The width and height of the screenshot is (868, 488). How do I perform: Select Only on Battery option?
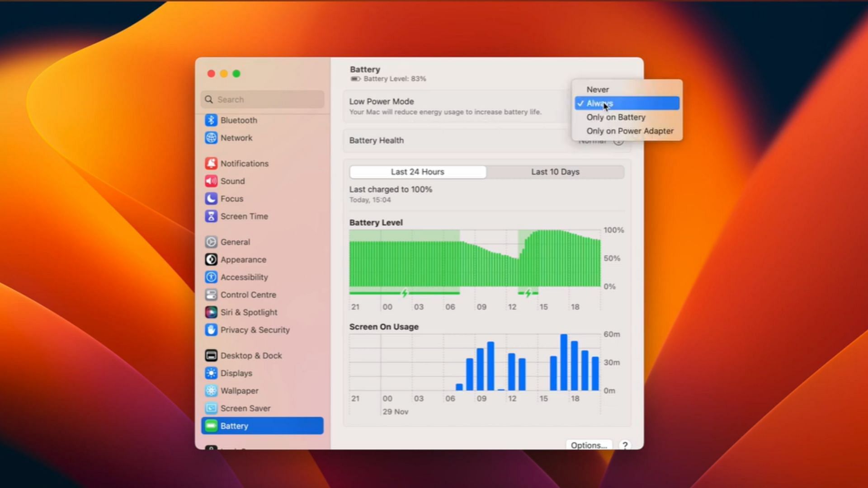[x=615, y=117]
